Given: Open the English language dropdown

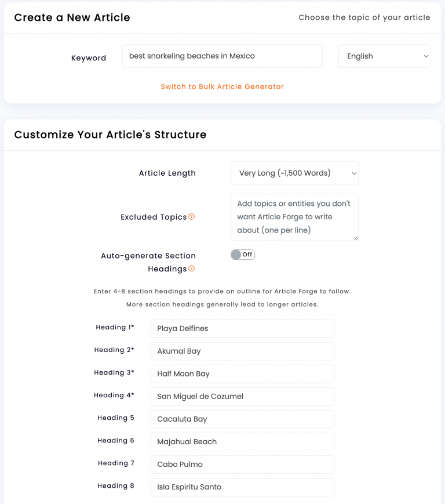Looking at the screenshot, I should coord(384,56).
